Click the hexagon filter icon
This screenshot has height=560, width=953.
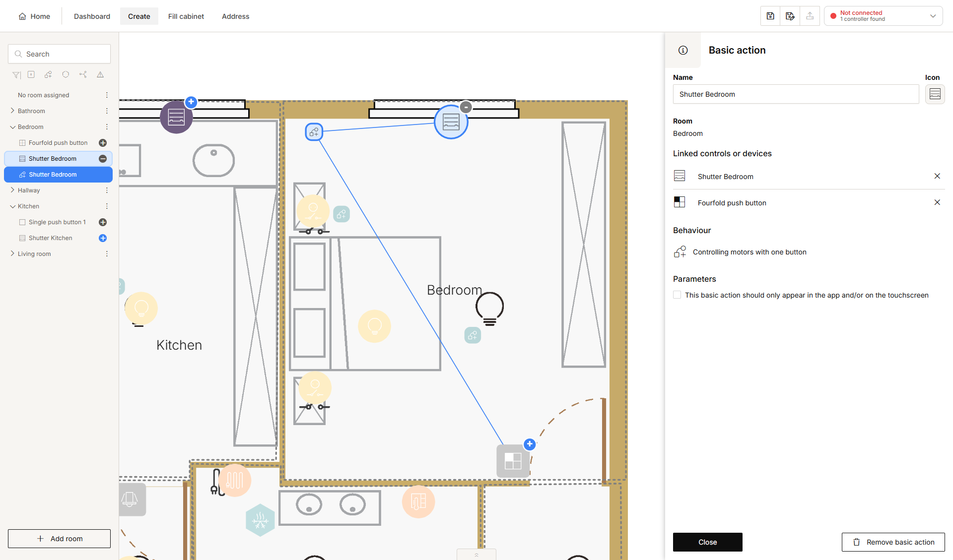(x=66, y=75)
